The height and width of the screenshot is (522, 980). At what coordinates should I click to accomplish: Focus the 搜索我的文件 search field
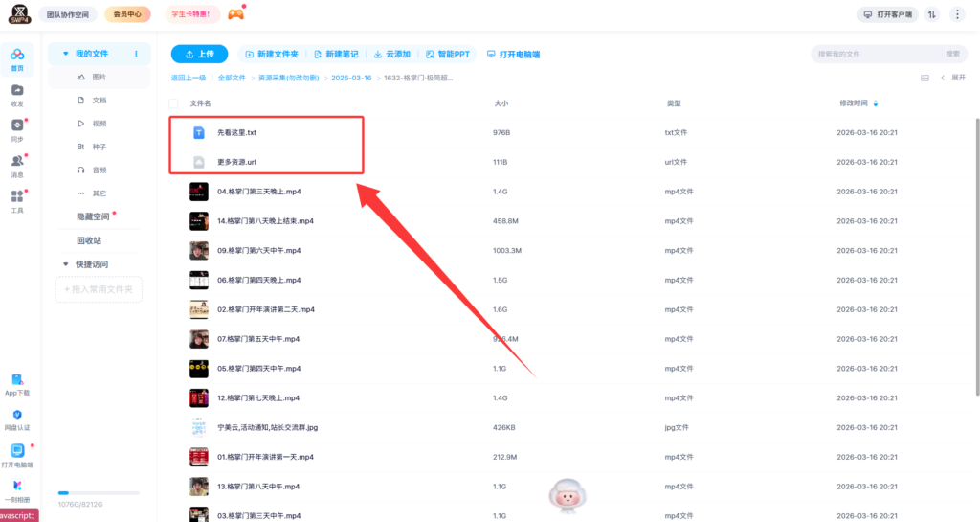pos(877,54)
